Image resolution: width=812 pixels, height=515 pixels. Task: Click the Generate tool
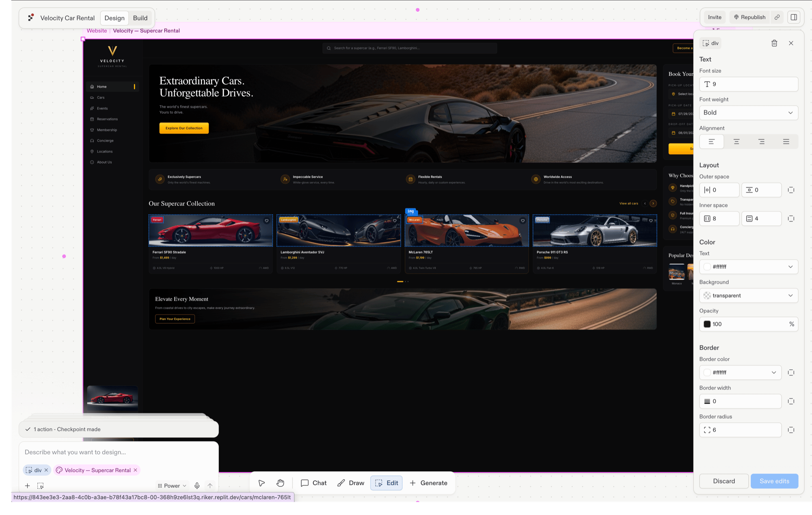click(428, 483)
